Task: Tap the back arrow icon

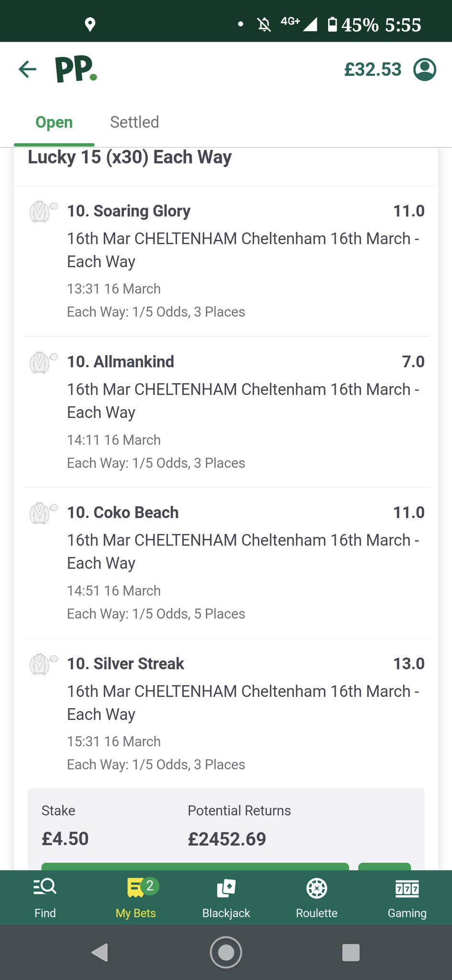Action: pos(28,69)
